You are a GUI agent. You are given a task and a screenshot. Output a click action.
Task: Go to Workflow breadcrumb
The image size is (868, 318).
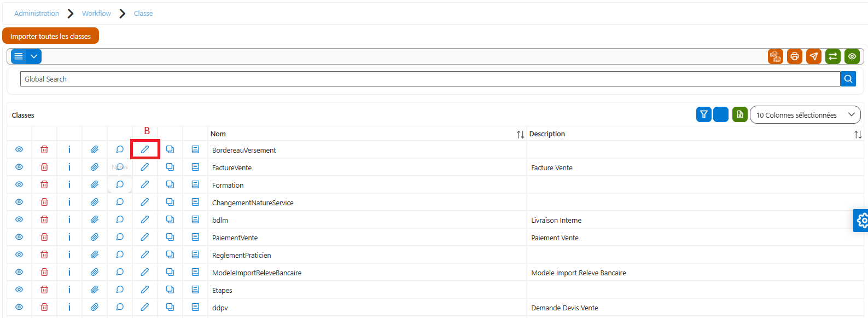[x=96, y=13]
